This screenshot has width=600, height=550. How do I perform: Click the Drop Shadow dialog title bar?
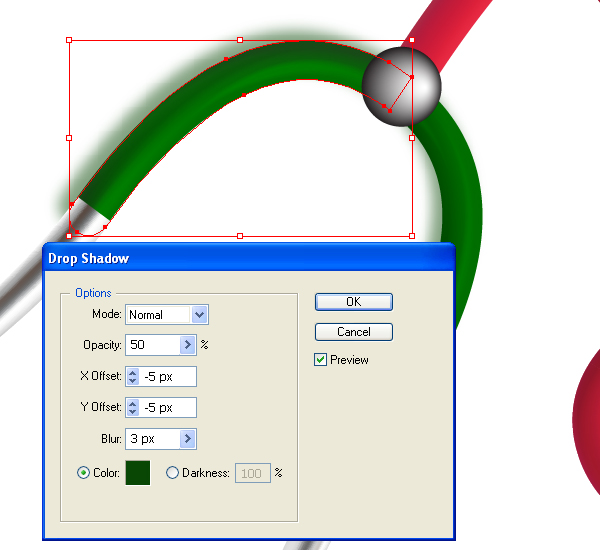[x=249, y=258]
